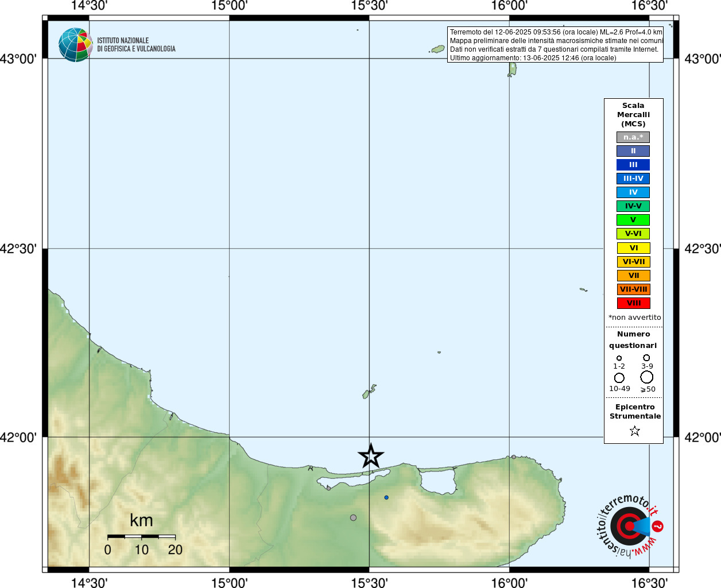This screenshot has height=588, width=721.
Task: Click the small gray dot near 16°00' coast
Action: pyautogui.click(x=514, y=457)
